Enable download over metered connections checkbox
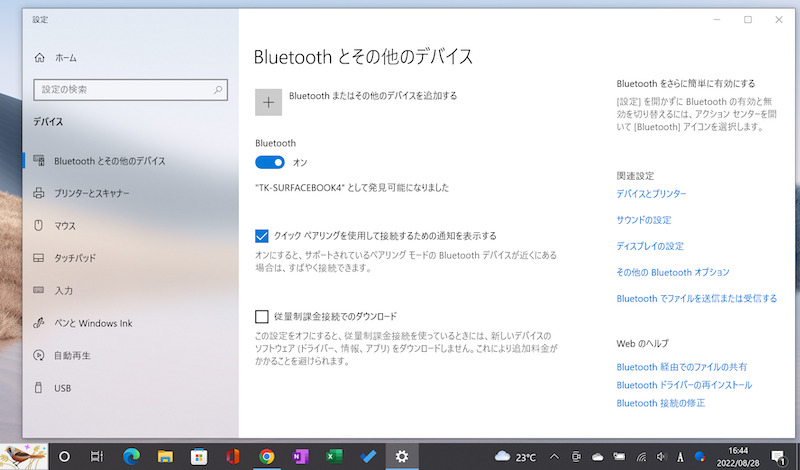 (262, 316)
